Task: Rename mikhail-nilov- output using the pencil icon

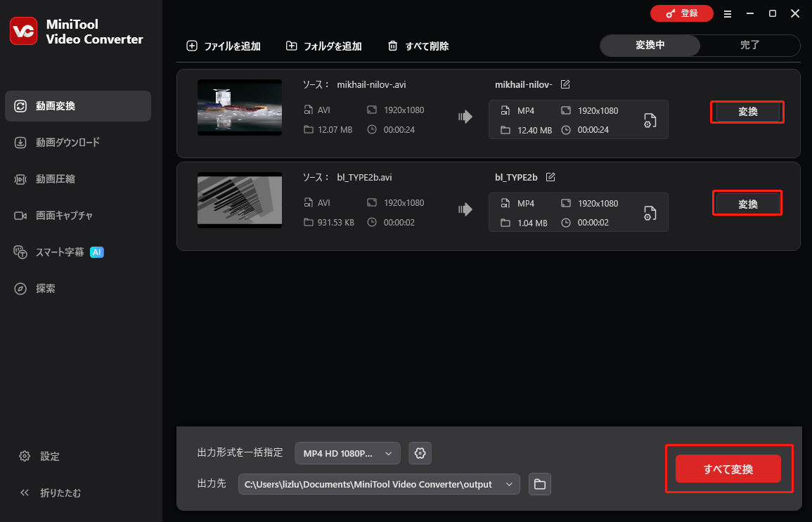Action: [x=565, y=84]
